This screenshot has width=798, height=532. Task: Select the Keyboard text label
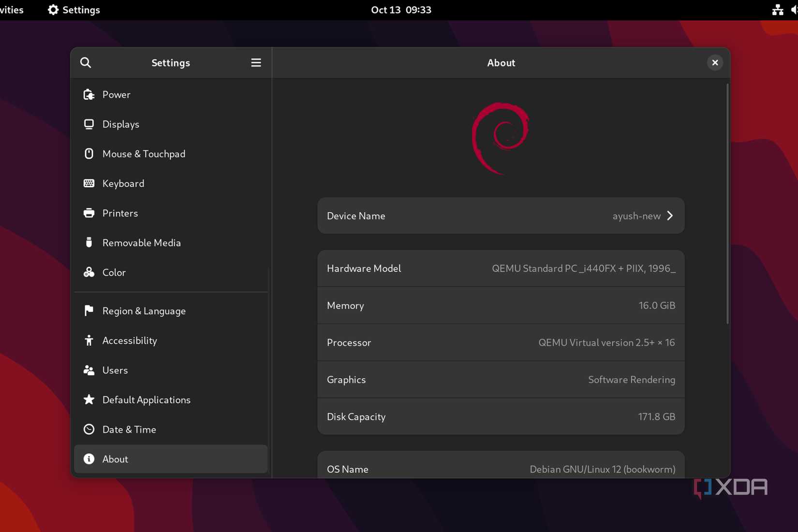click(123, 183)
